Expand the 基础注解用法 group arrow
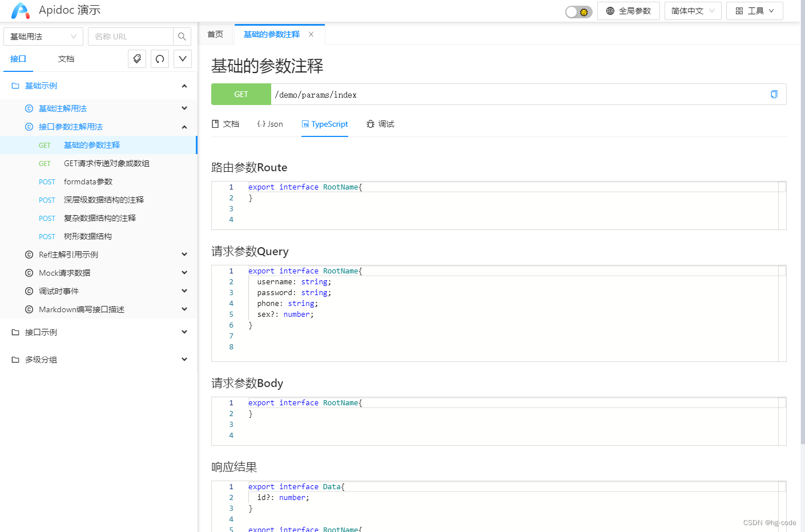The width and height of the screenshot is (805, 532). [184, 108]
